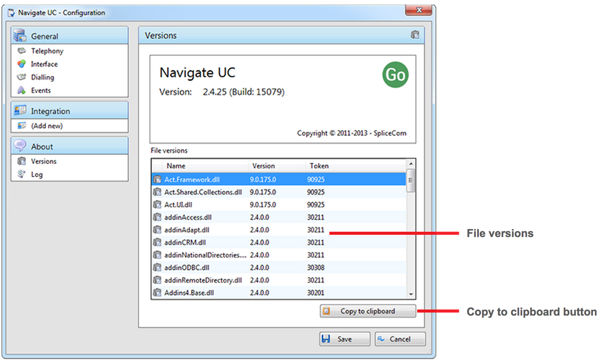Sort the list by Token column

[356, 166]
